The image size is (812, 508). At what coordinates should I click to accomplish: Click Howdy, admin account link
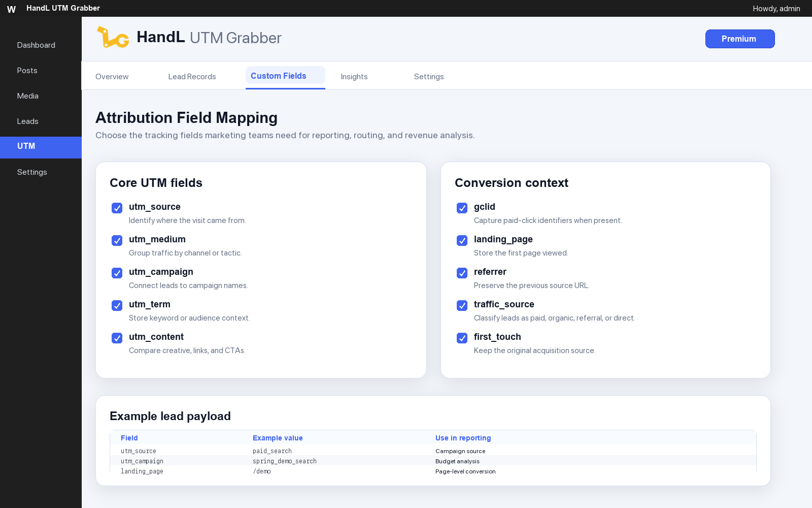pos(776,9)
